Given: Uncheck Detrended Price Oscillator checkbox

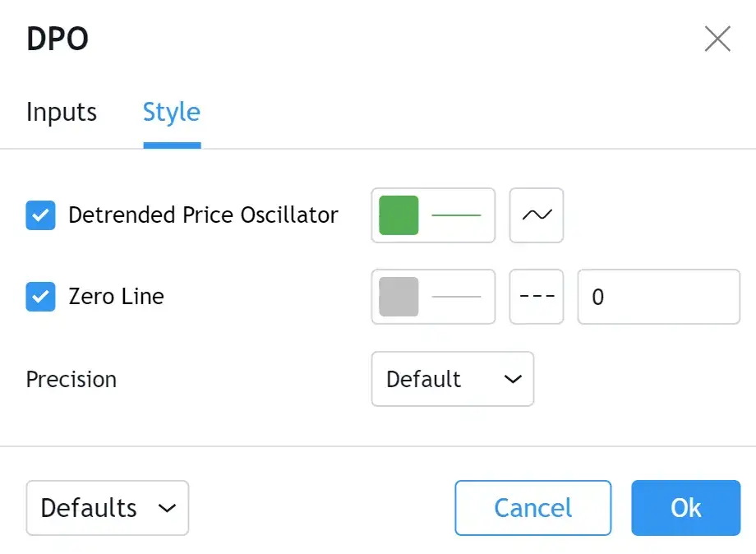Looking at the screenshot, I should pos(40,215).
